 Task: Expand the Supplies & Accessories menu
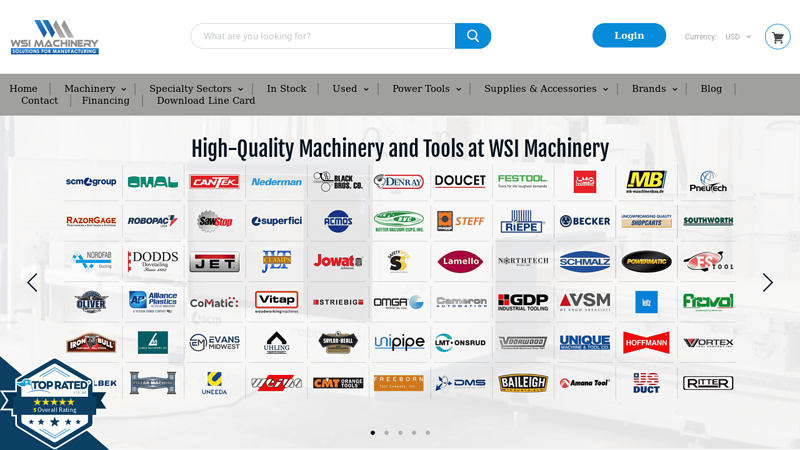click(x=546, y=89)
